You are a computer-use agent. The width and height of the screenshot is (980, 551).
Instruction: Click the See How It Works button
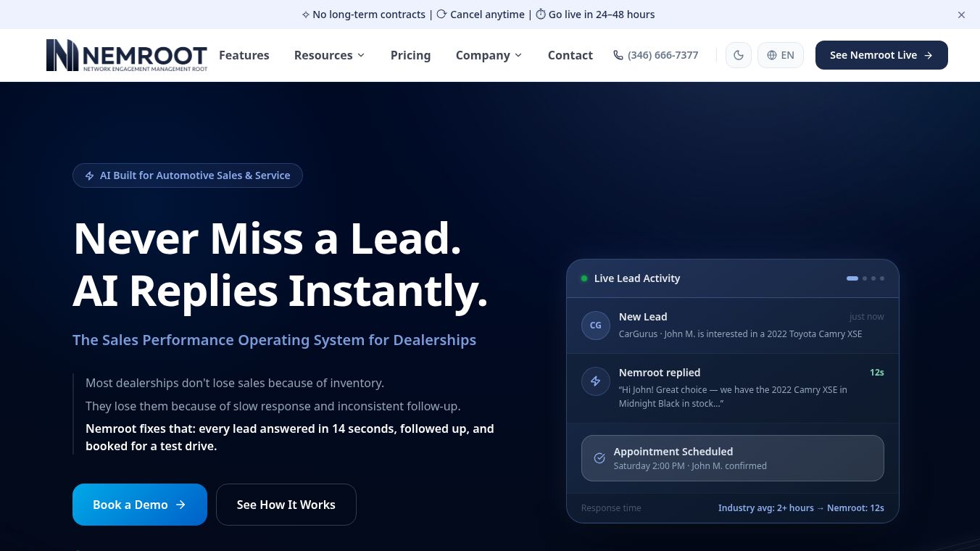[286, 505]
